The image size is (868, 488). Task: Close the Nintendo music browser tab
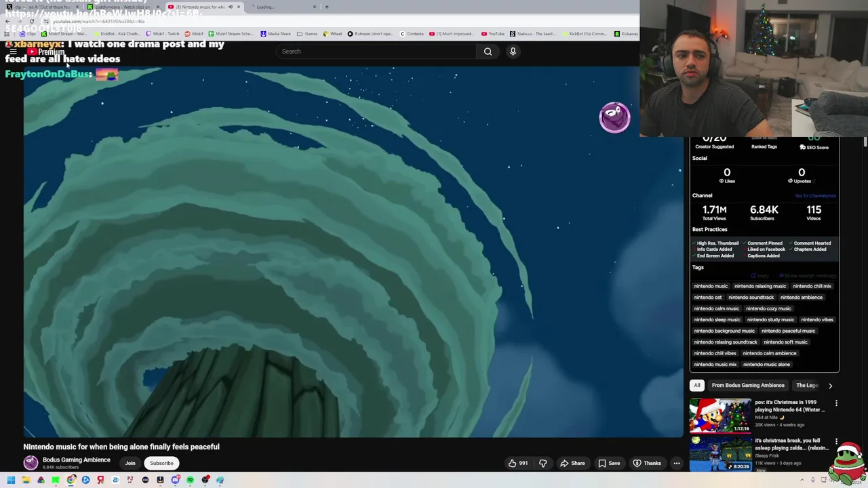pyautogui.click(x=238, y=7)
